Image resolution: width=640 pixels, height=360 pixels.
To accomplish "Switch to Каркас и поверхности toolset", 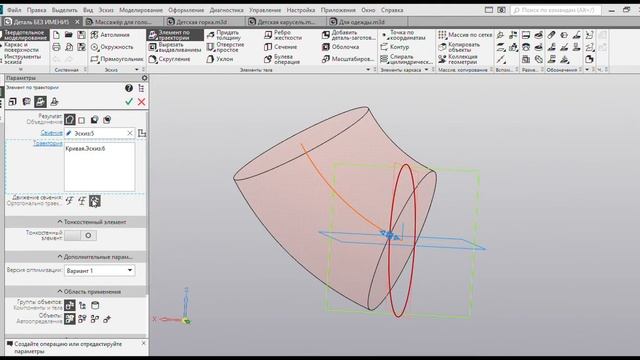I will coord(25,47).
